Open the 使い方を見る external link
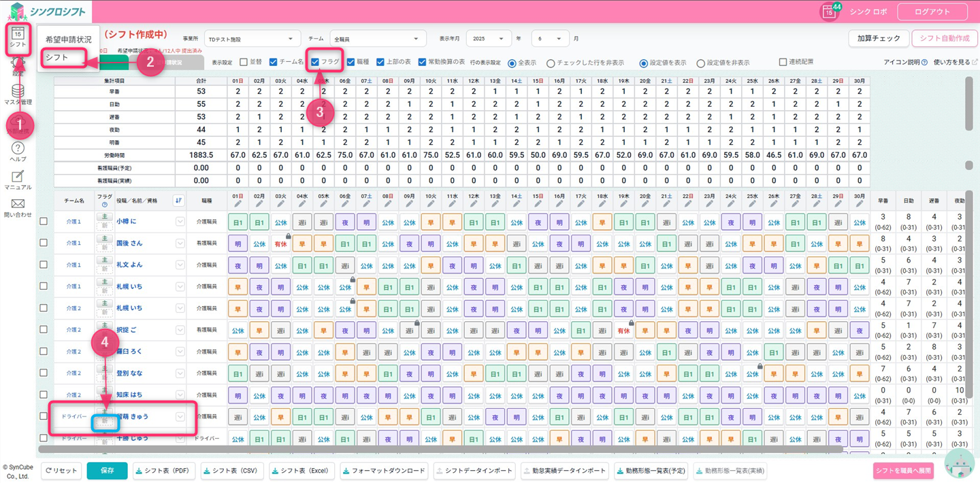 [x=955, y=62]
